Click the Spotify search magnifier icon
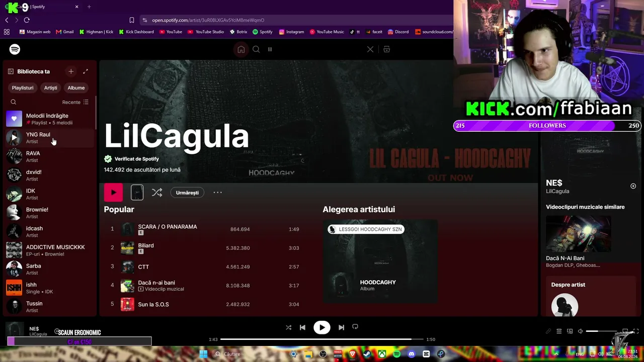The height and width of the screenshot is (362, 644). pyautogui.click(x=256, y=49)
